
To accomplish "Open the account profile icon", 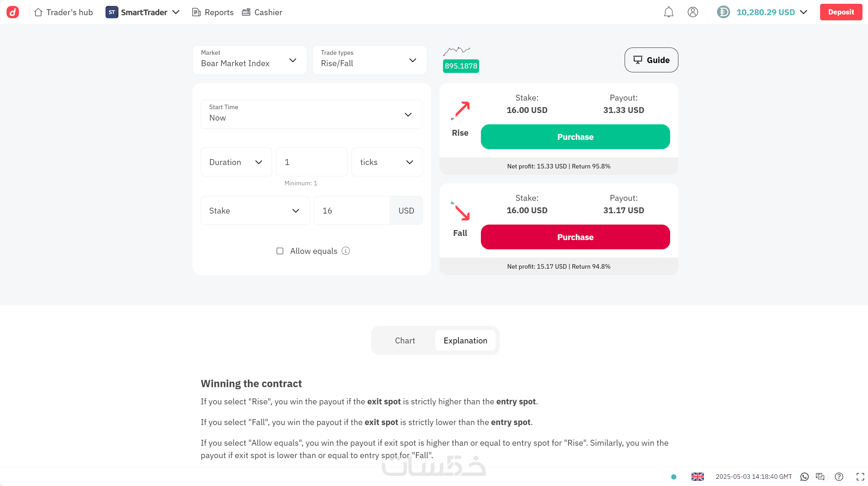I will click(693, 12).
